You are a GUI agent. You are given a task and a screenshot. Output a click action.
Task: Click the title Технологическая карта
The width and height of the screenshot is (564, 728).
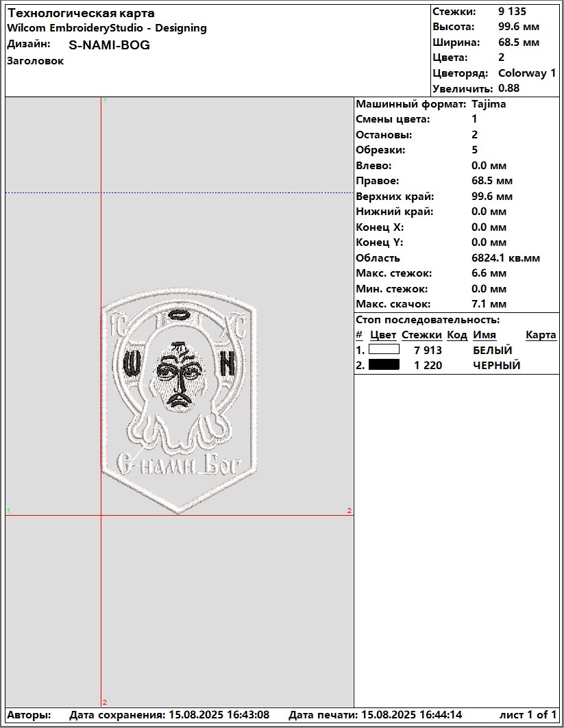pos(81,13)
